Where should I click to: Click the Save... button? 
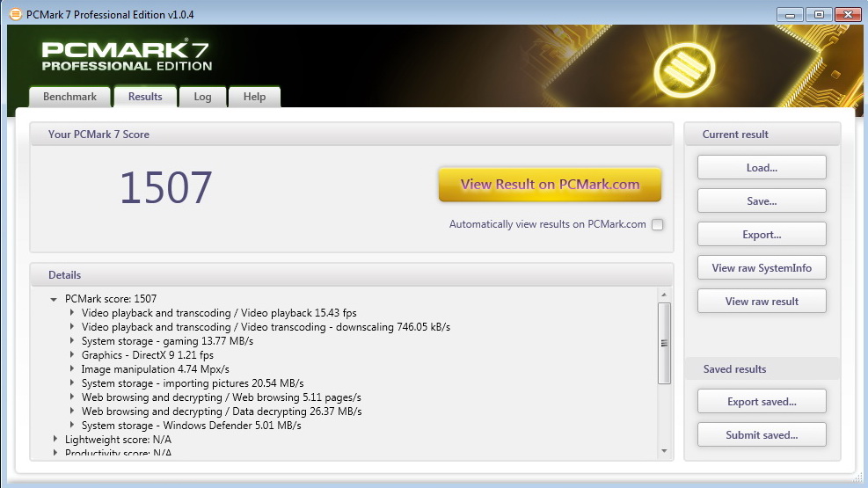pyautogui.click(x=762, y=200)
